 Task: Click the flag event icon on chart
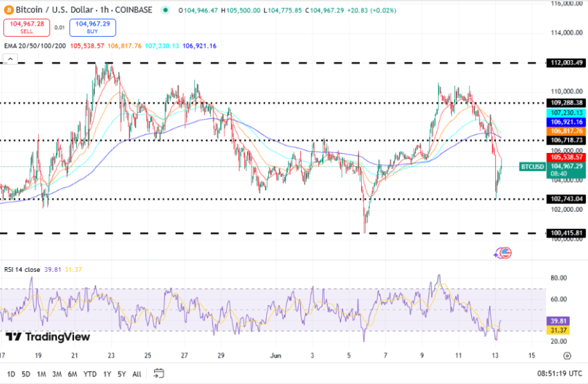[504, 253]
